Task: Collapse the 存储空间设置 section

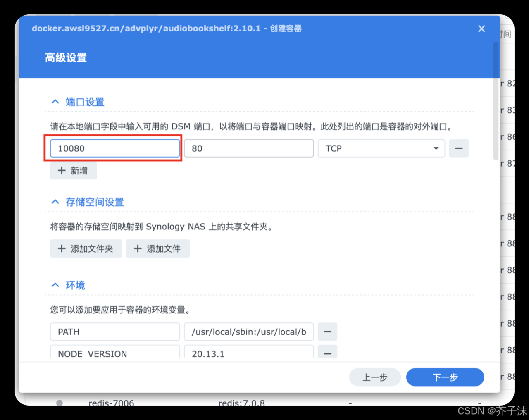Action: pos(55,202)
